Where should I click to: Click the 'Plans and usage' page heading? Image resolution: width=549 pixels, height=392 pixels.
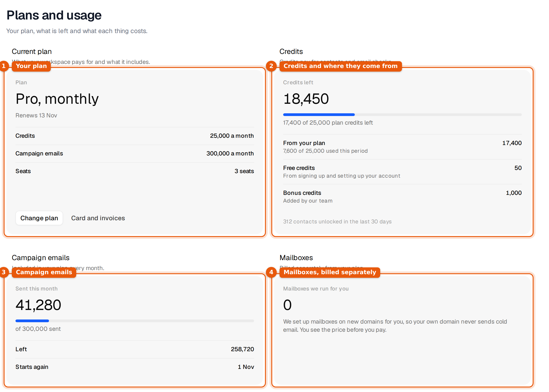(x=54, y=15)
